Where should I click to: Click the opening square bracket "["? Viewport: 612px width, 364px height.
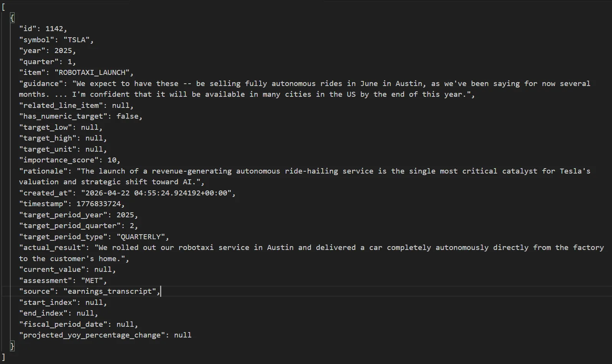3,7
